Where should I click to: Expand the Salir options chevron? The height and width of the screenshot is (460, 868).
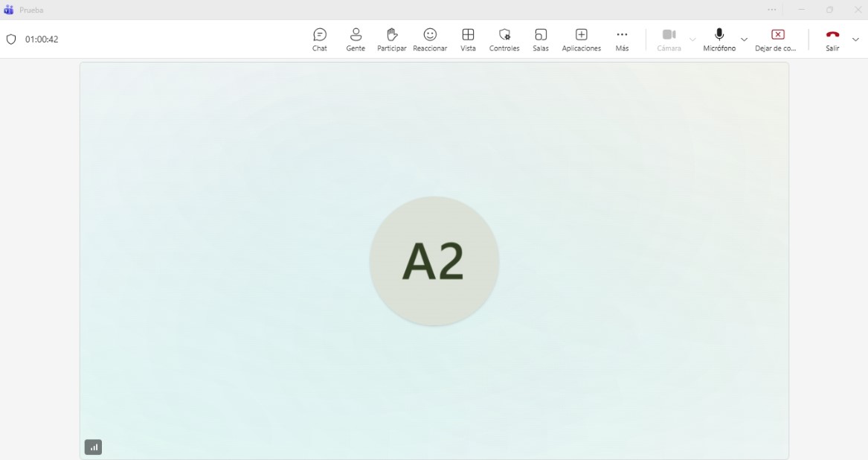[x=855, y=39]
